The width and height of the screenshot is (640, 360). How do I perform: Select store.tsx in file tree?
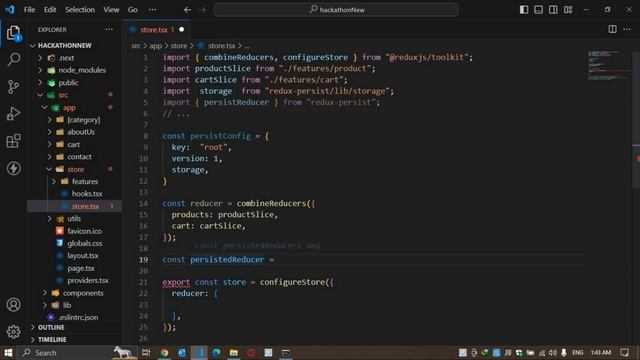pyautogui.click(x=85, y=206)
